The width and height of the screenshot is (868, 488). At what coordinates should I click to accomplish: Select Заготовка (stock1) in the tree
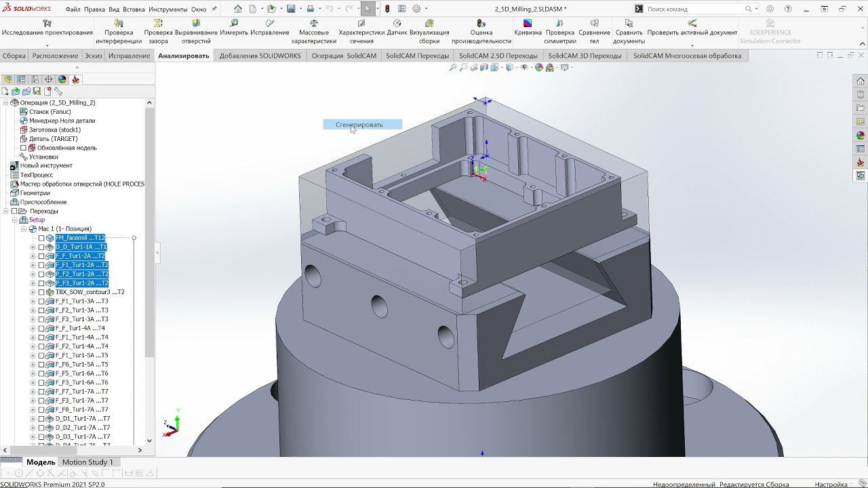pyautogui.click(x=55, y=129)
